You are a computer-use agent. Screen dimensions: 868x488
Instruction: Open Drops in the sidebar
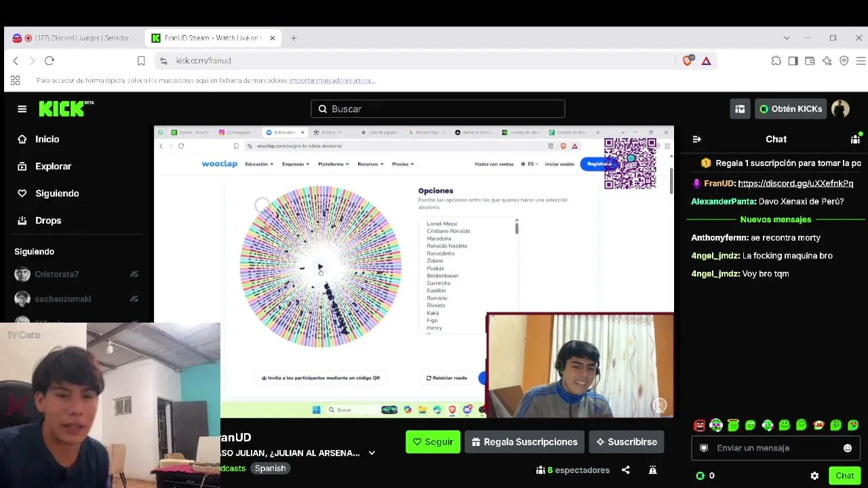[39, 220]
